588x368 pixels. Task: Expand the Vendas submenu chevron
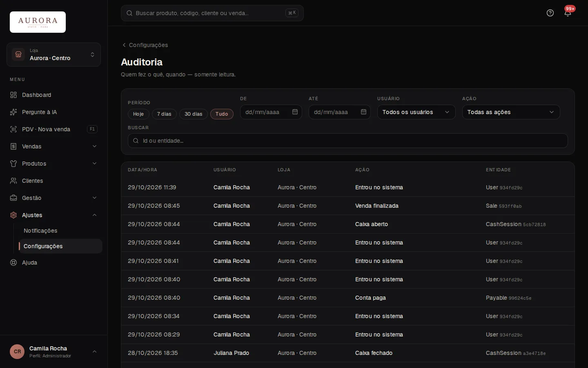94,146
